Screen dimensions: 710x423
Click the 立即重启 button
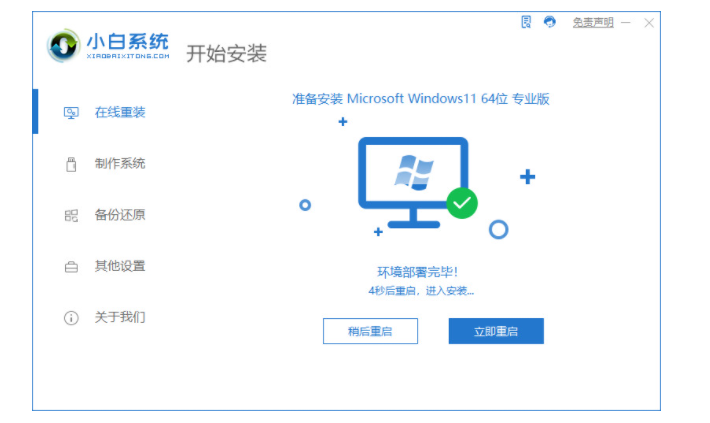[x=496, y=331]
